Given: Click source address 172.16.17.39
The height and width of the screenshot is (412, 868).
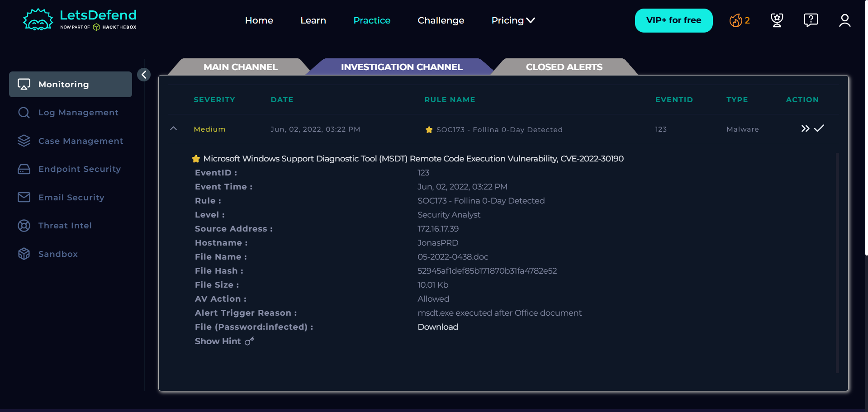Looking at the screenshot, I should click(x=438, y=229).
